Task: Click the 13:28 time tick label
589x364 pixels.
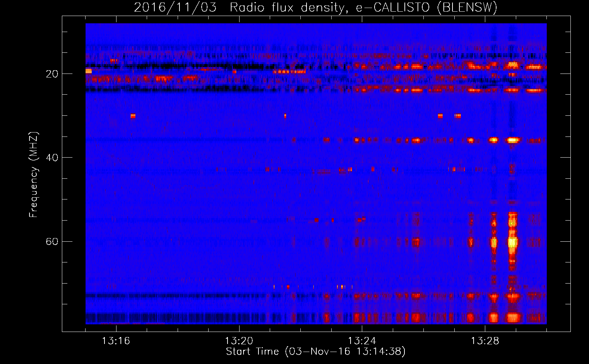Action: [x=485, y=341]
